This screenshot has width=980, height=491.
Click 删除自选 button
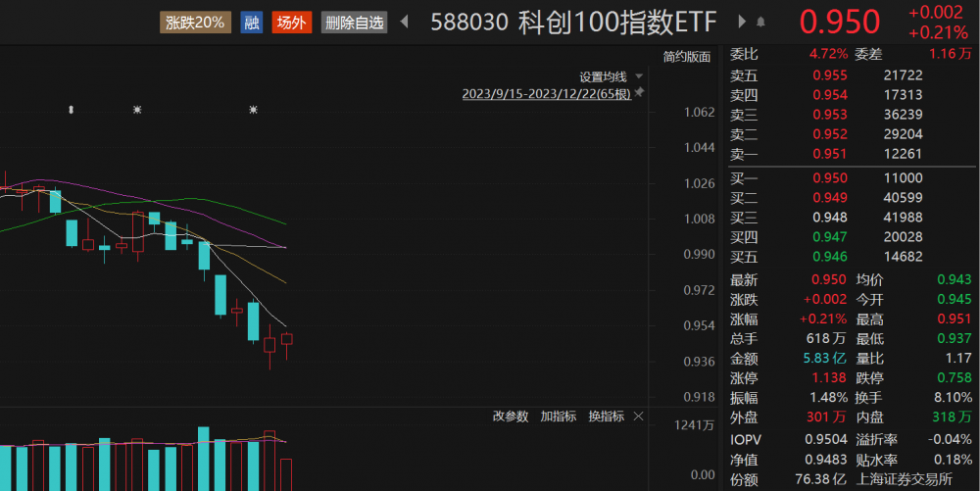click(354, 23)
